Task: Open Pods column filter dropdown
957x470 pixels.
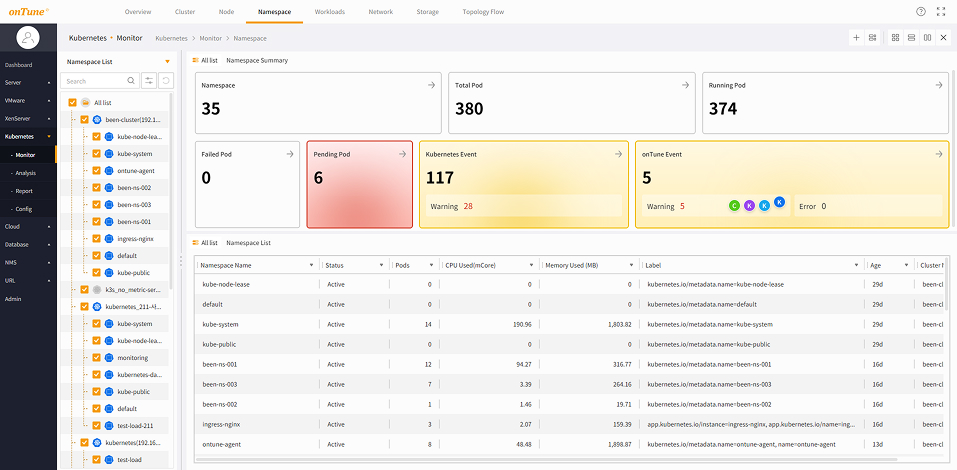Action: click(x=432, y=266)
